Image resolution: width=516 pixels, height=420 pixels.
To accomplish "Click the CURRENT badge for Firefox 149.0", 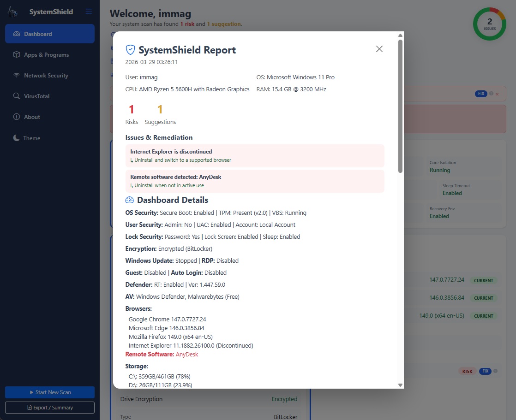I will tap(483, 316).
